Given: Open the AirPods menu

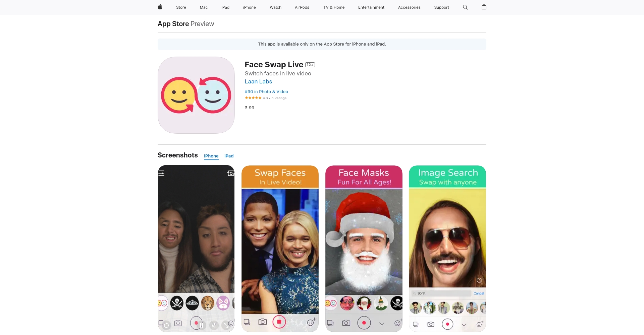Looking at the screenshot, I should tap(302, 7).
